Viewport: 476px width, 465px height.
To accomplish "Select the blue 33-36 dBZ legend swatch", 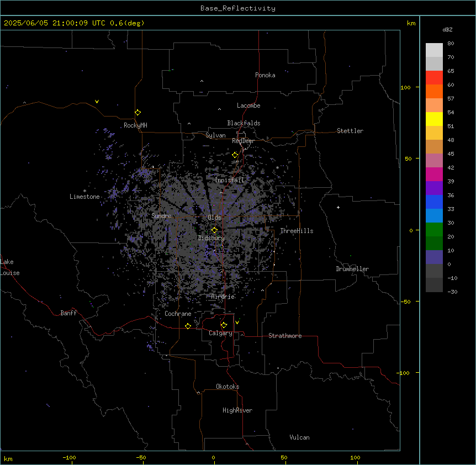I will pos(434,202).
